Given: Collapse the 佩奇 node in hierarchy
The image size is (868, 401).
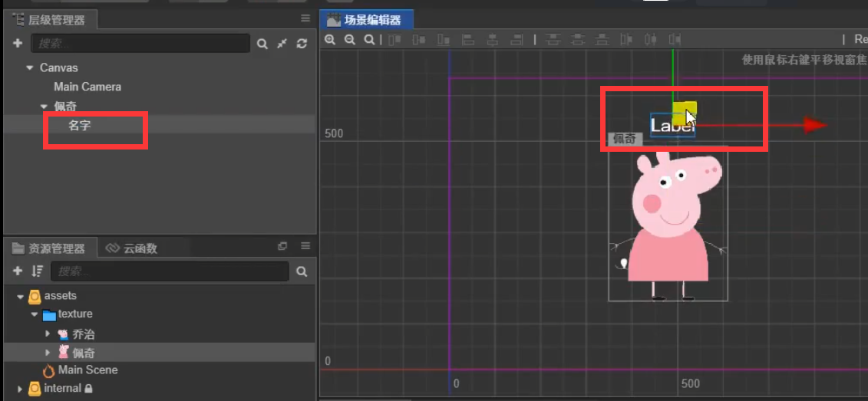Looking at the screenshot, I should [45, 107].
